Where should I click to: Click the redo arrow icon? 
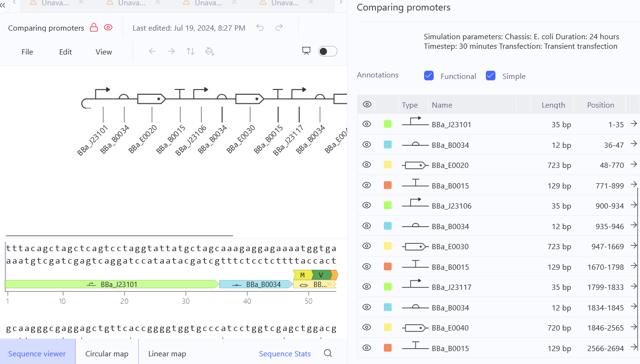(279, 28)
